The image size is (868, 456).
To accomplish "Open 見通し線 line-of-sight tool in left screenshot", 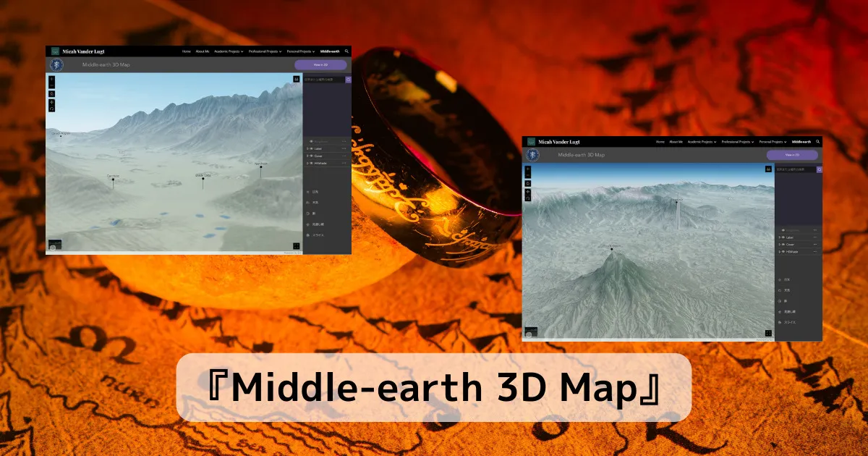I will 317,224.
